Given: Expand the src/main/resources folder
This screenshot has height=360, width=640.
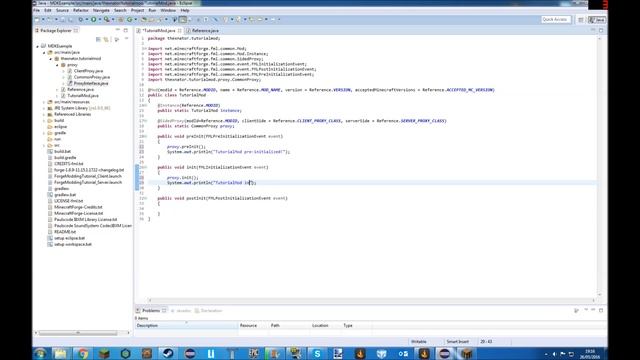Looking at the screenshot, I should coord(44,102).
